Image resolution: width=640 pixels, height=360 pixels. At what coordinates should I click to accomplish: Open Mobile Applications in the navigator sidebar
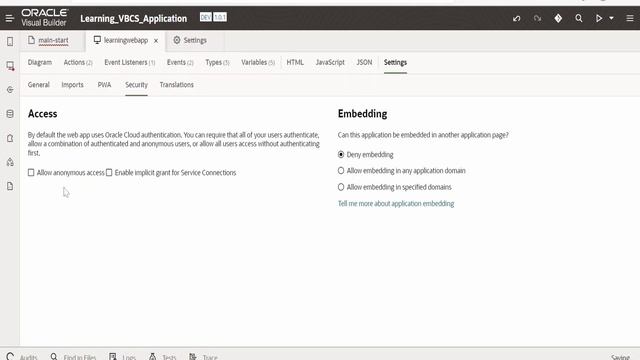coord(10,41)
